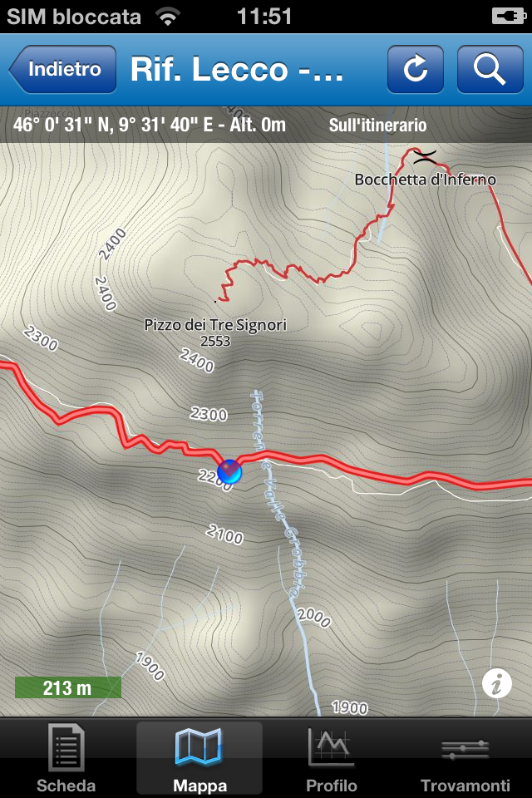Tap the Bocchetta d'Inferno pass symbol

(x=425, y=157)
